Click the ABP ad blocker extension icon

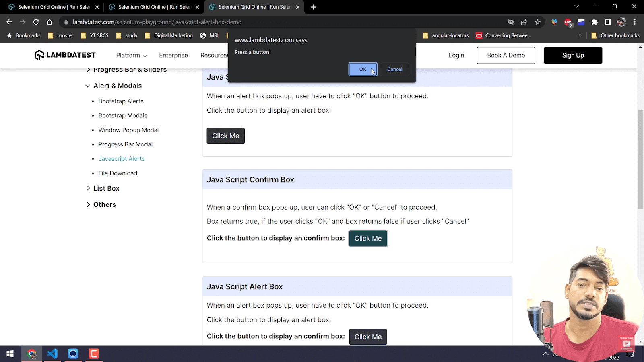click(568, 22)
